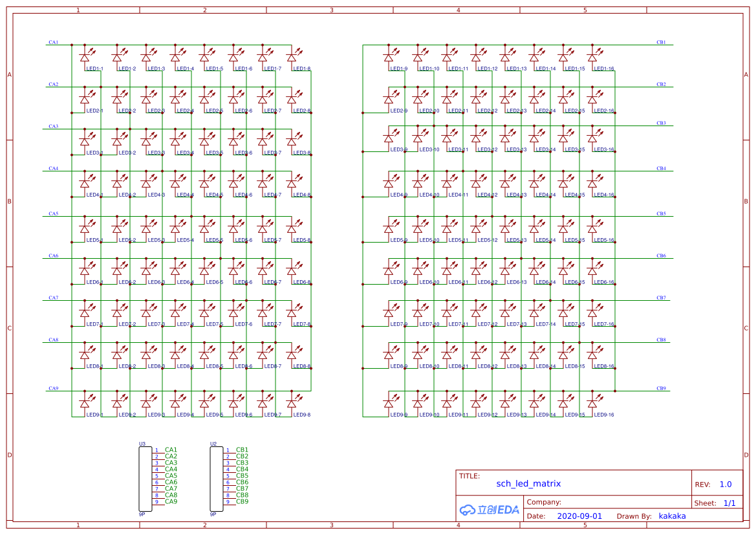Select the LED1-1 diode symbol

point(84,57)
